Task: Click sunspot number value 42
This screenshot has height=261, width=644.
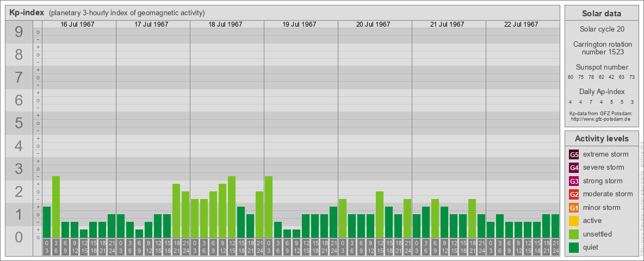Action: pyautogui.click(x=611, y=77)
